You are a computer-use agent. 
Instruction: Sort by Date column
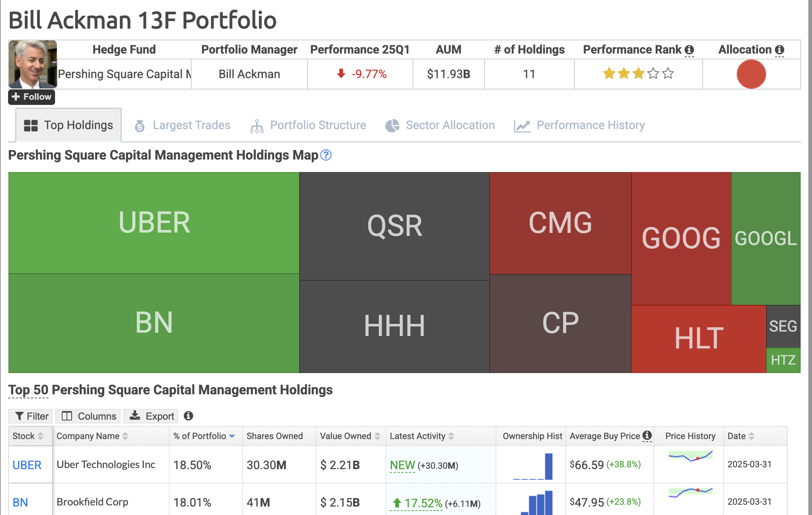[x=755, y=436]
